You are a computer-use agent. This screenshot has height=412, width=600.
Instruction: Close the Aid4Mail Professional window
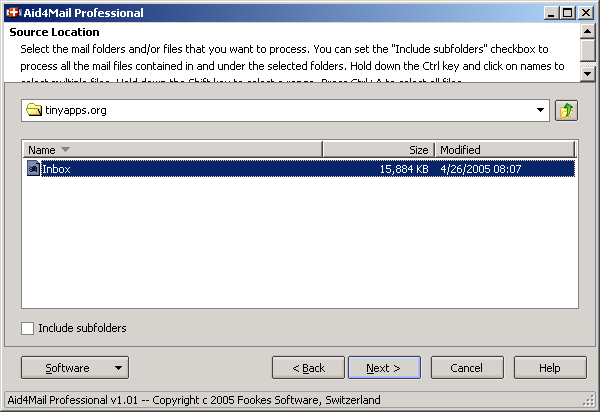(x=585, y=13)
